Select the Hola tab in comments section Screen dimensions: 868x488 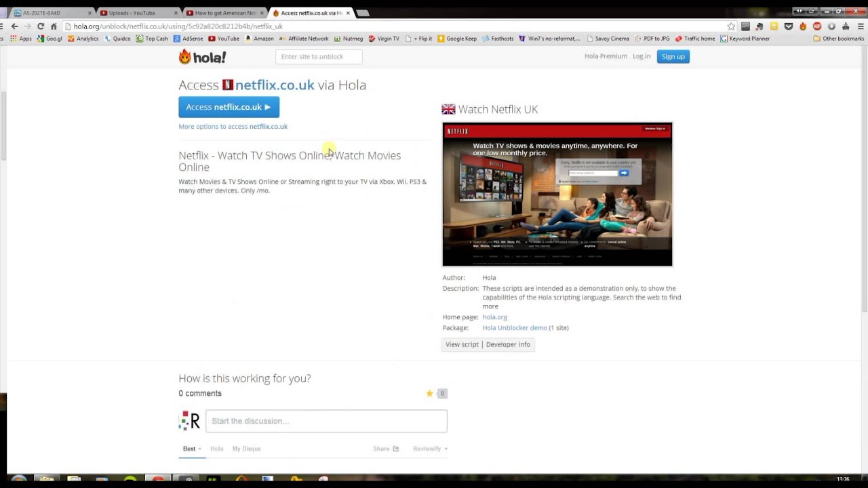216,449
